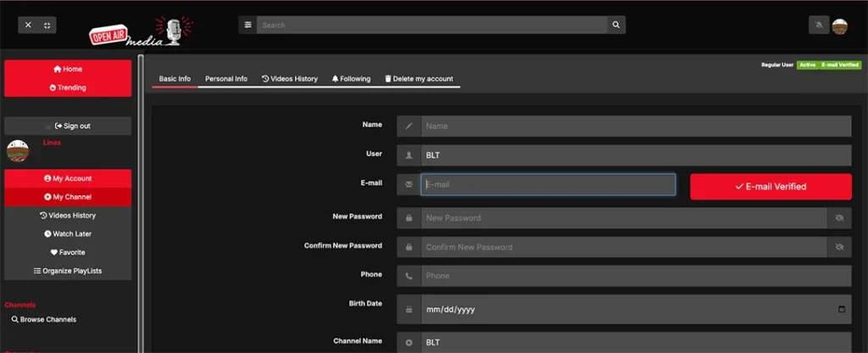
Task: Open user avatar menu in top bar
Action: pos(839,25)
